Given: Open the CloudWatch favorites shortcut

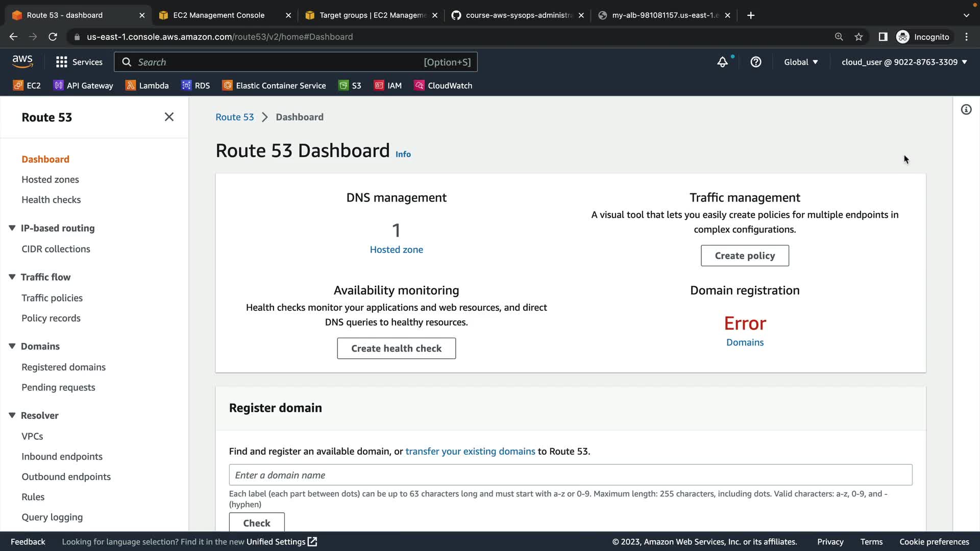Looking at the screenshot, I should (443, 86).
